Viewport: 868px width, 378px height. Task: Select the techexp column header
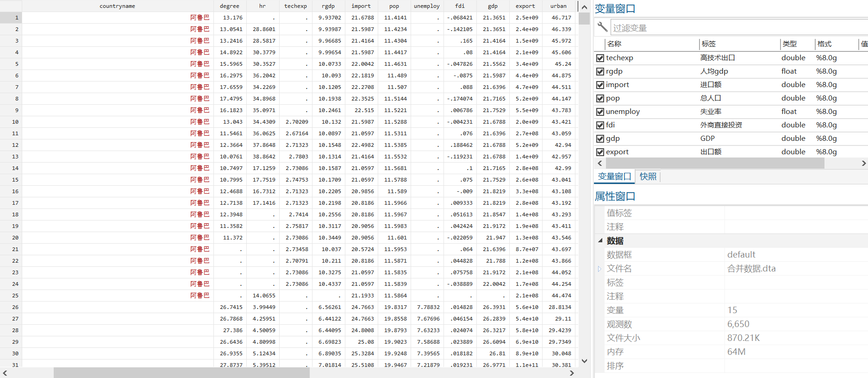[295, 6]
